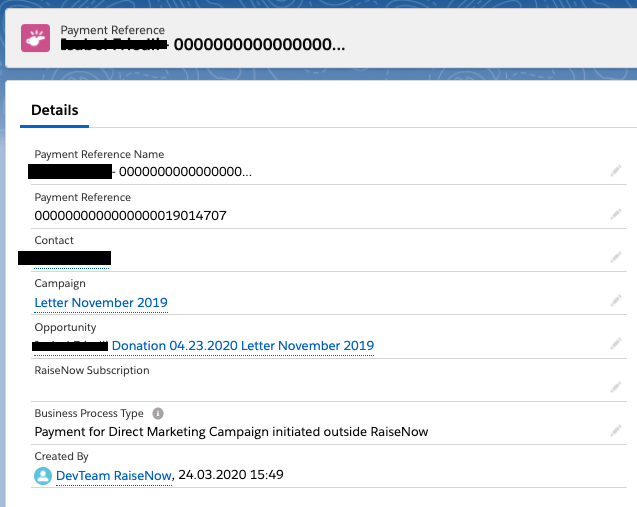This screenshot has height=507, width=637.
Task: Click the DevTeam RaiseNow avatar icon
Action: [x=43, y=476]
